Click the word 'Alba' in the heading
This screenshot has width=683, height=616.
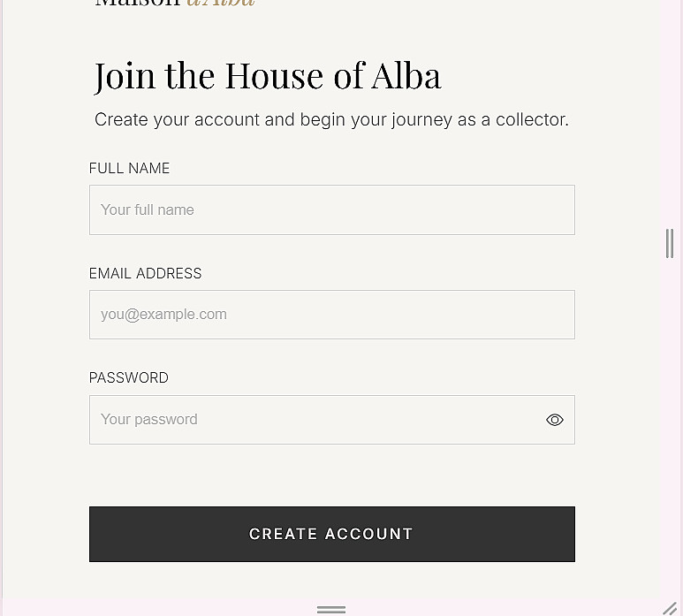coord(406,76)
